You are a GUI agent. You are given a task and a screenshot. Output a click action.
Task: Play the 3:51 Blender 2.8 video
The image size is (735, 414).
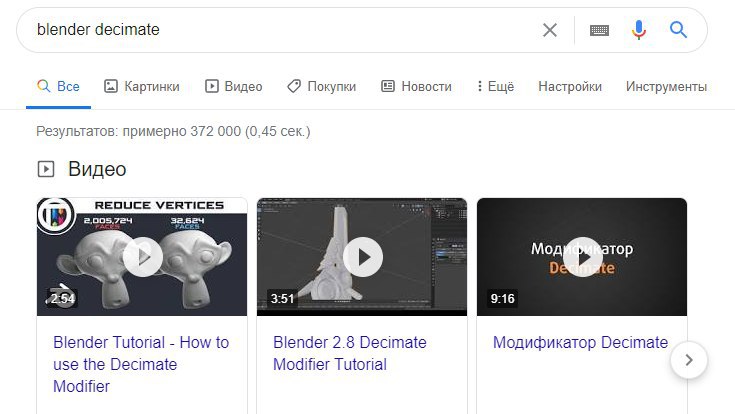[x=362, y=257]
